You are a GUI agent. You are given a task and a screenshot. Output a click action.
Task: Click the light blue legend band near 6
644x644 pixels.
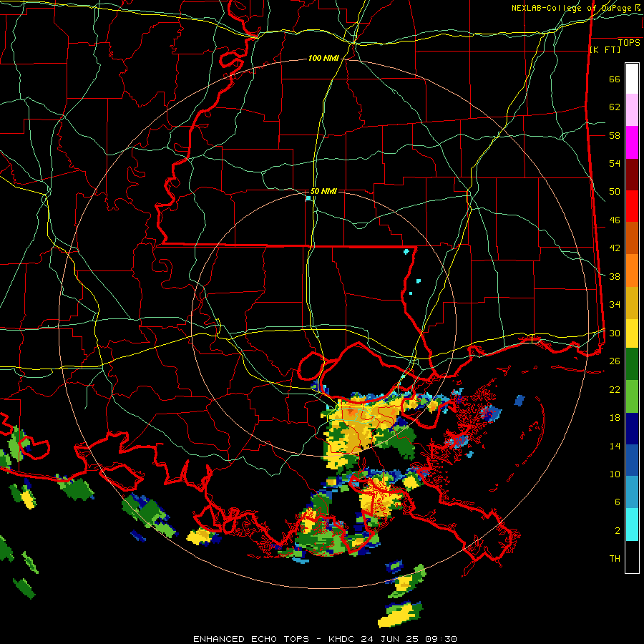point(632,492)
